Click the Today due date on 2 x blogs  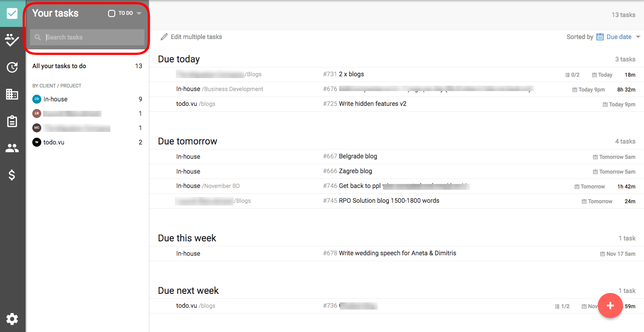coord(602,75)
